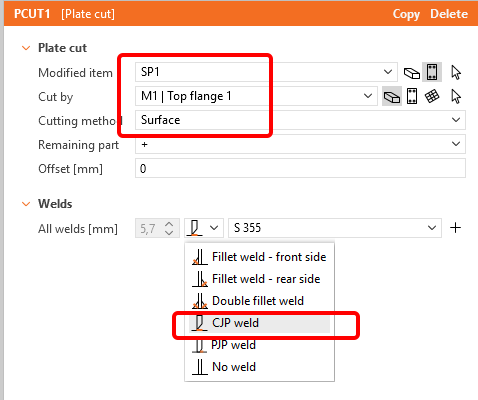The image size is (478, 400).
Task: Select member icon in Modified item row
Action: [x=412, y=72]
